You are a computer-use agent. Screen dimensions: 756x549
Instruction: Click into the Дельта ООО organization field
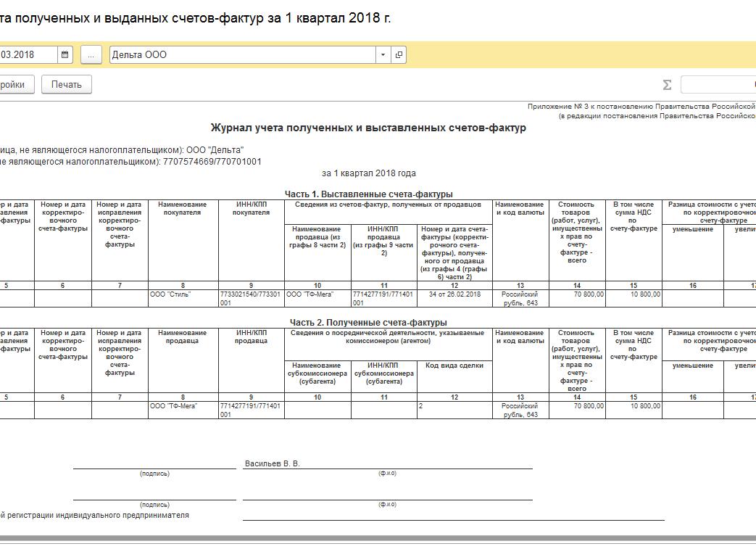point(243,54)
